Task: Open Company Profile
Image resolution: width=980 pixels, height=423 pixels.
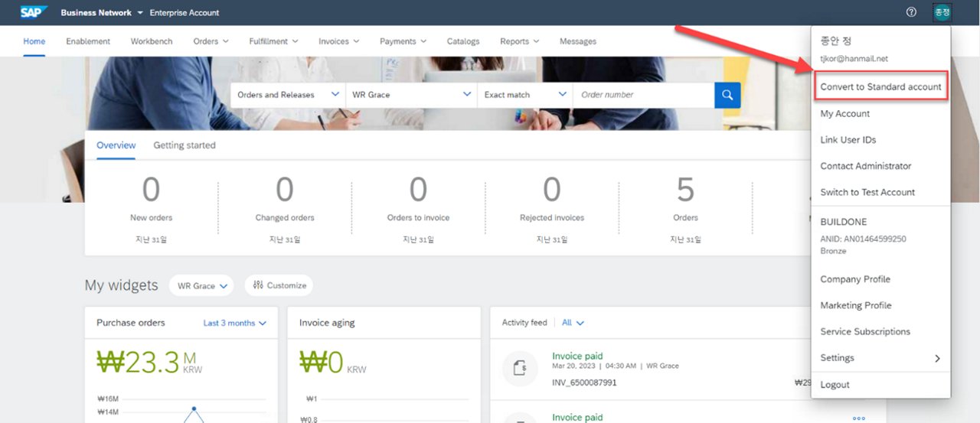Action: [x=855, y=279]
